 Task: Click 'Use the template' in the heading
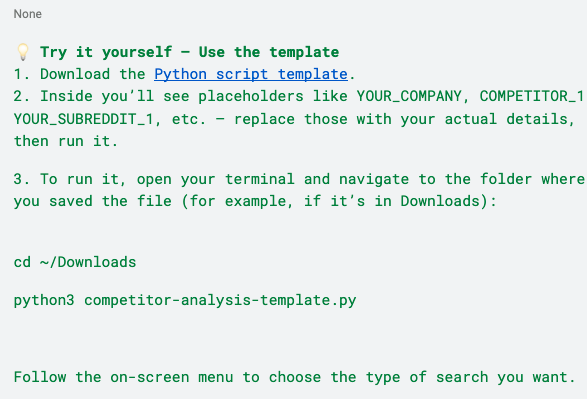coord(268,52)
